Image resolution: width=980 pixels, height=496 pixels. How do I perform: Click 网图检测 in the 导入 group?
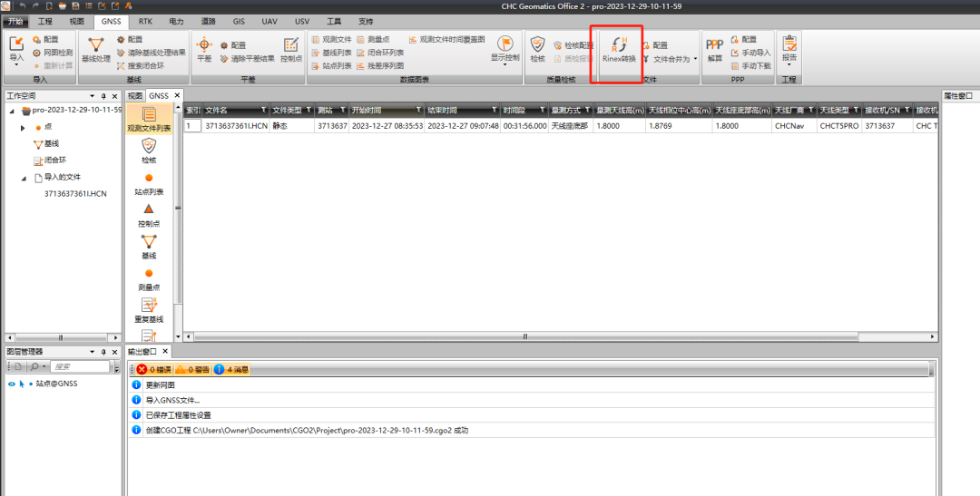(54, 53)
